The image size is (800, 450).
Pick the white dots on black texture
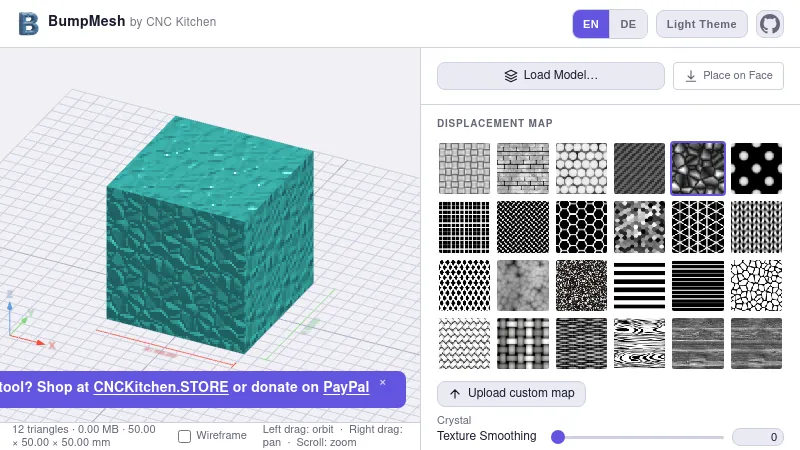pyautogui.click(x=756, y=168)
